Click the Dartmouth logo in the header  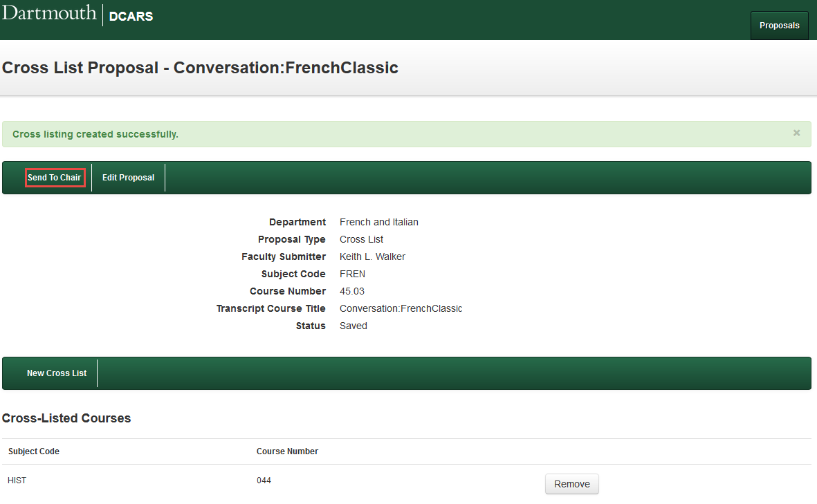pos(49,13)
